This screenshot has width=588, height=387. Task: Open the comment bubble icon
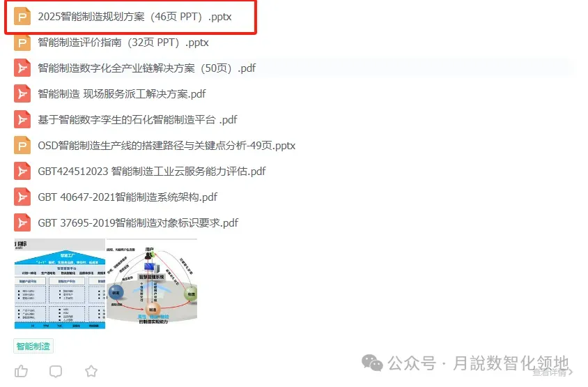(56, 371)
